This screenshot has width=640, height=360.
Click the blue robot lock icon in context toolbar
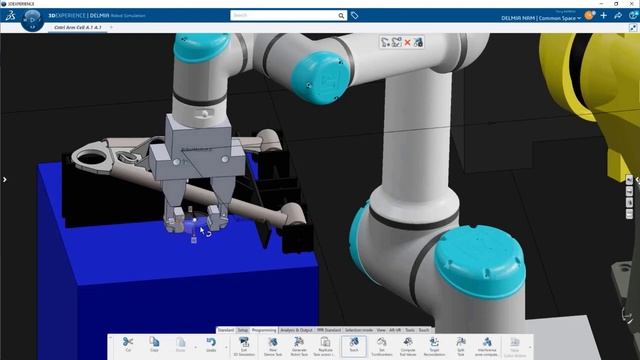point(418,42)
